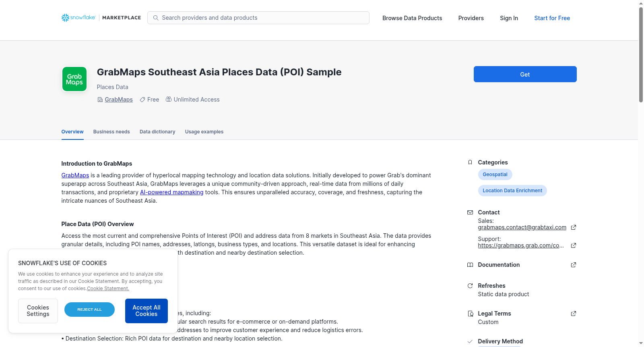Follow the GrabMaps link in the introduction

tap(75, 175)
